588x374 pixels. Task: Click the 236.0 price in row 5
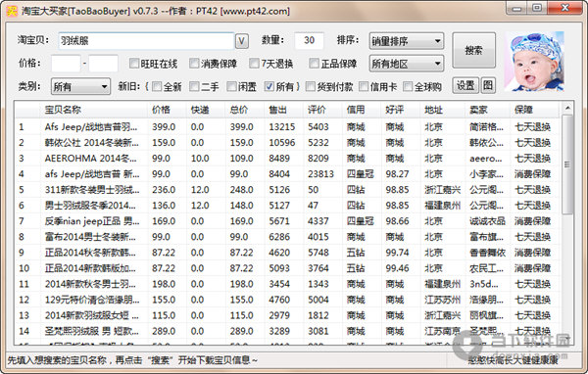click(164, 190)
